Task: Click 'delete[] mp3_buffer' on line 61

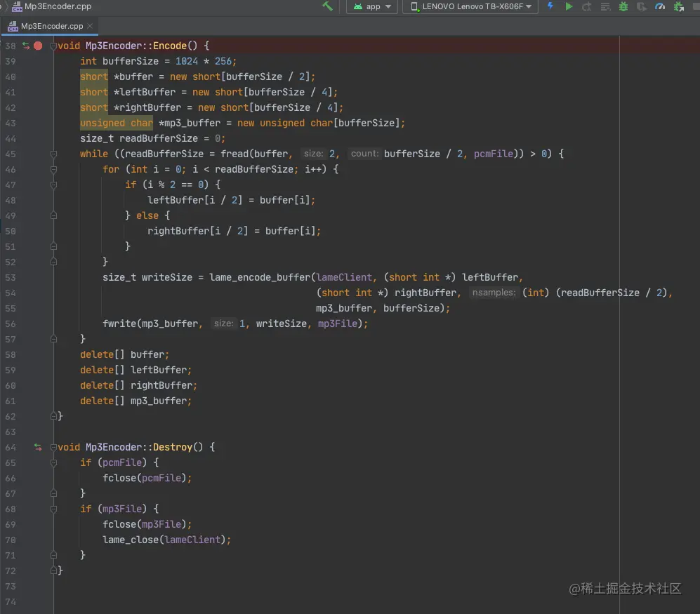Action: 133,401
